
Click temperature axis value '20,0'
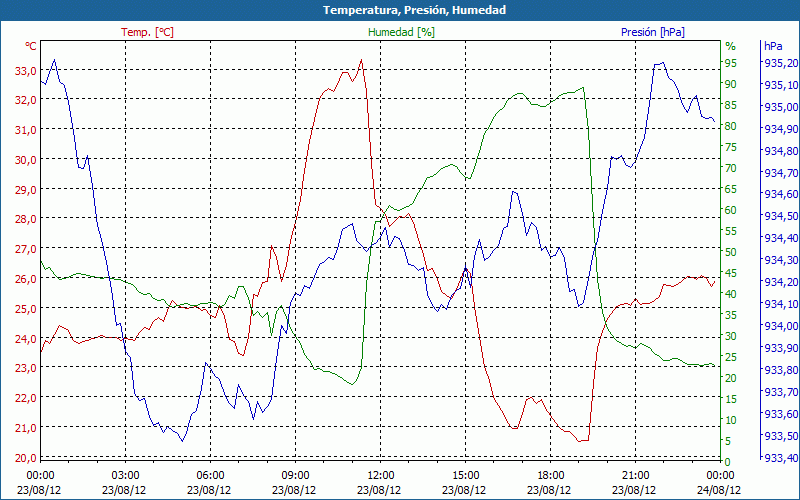point(25,458)
